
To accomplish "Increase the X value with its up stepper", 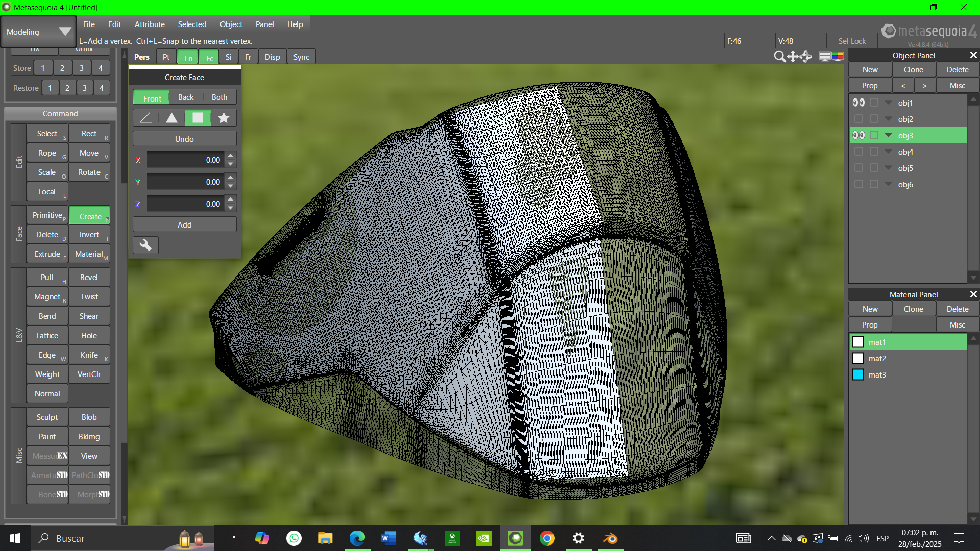I will point(231,155).
